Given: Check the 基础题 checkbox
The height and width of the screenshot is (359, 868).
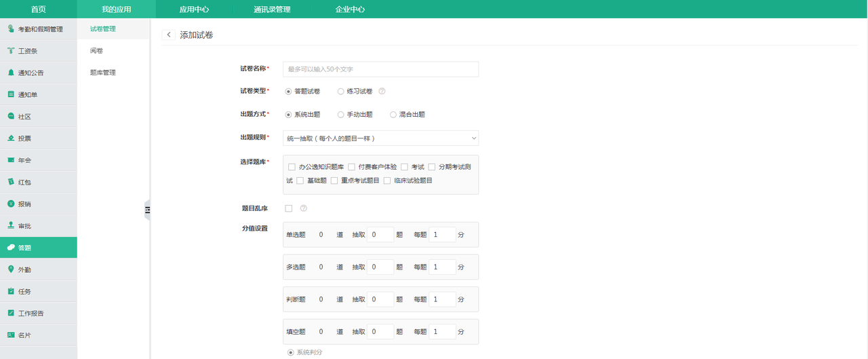Looking at the screenshot, I should pyautogui.click(x=300, y=181).
